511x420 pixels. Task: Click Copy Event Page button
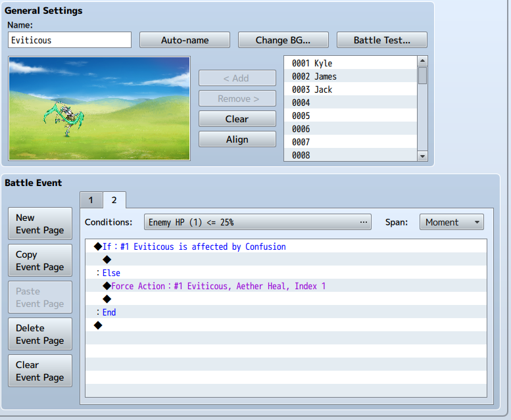pyautogui.click(x=40, y=260)
